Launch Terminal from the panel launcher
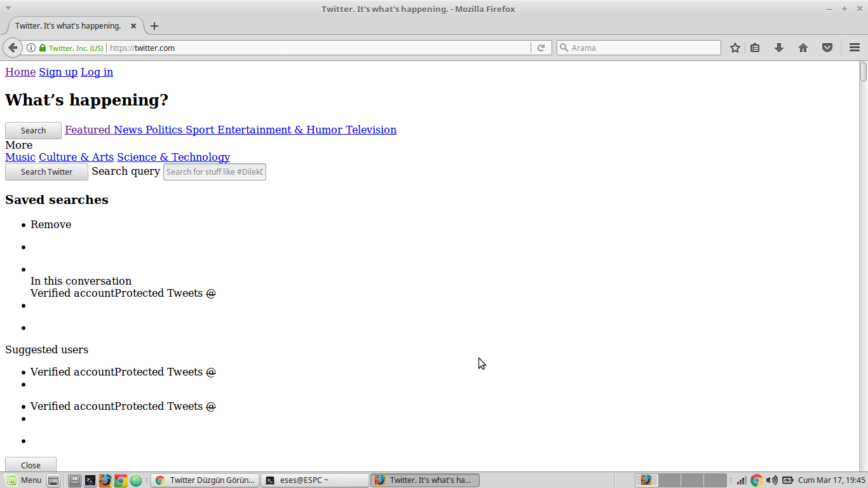 tap(90, 480)
